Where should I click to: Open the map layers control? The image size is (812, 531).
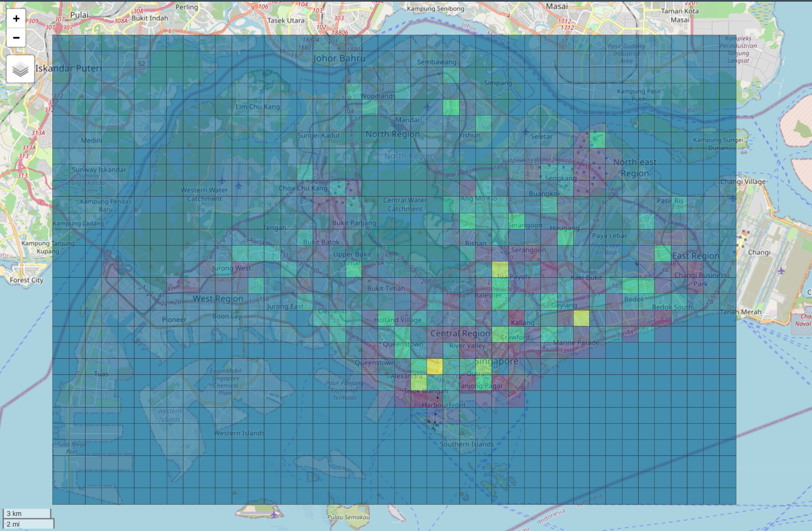click(20, 69)
